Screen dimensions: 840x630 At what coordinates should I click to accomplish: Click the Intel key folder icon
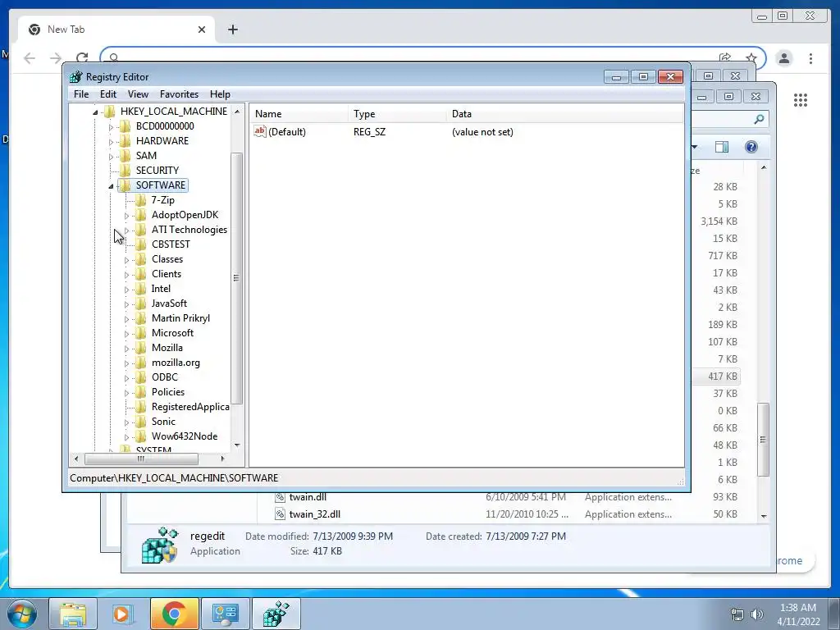(x=141, y=289)
